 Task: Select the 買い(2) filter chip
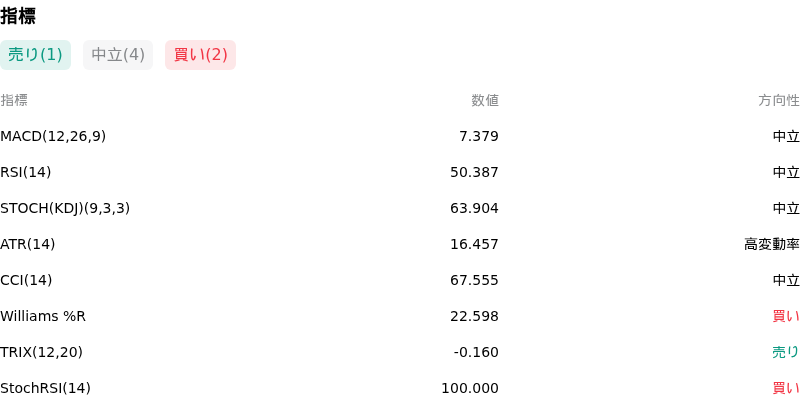click(x=201, y=55)
